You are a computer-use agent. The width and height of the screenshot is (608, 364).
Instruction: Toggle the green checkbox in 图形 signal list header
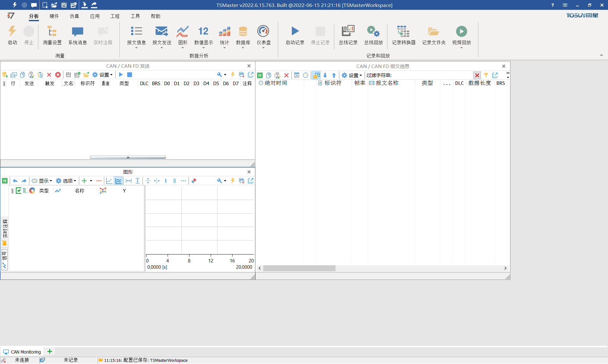19,191
